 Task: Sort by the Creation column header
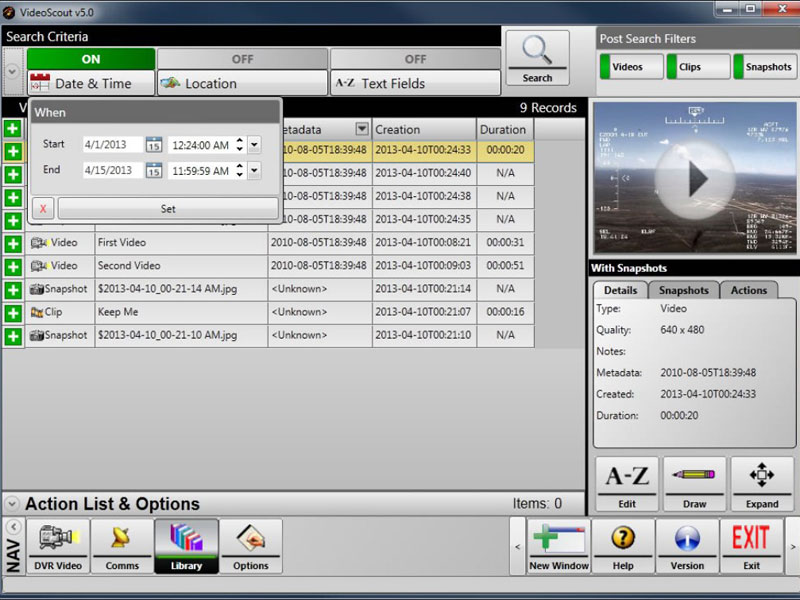[424, 130]
